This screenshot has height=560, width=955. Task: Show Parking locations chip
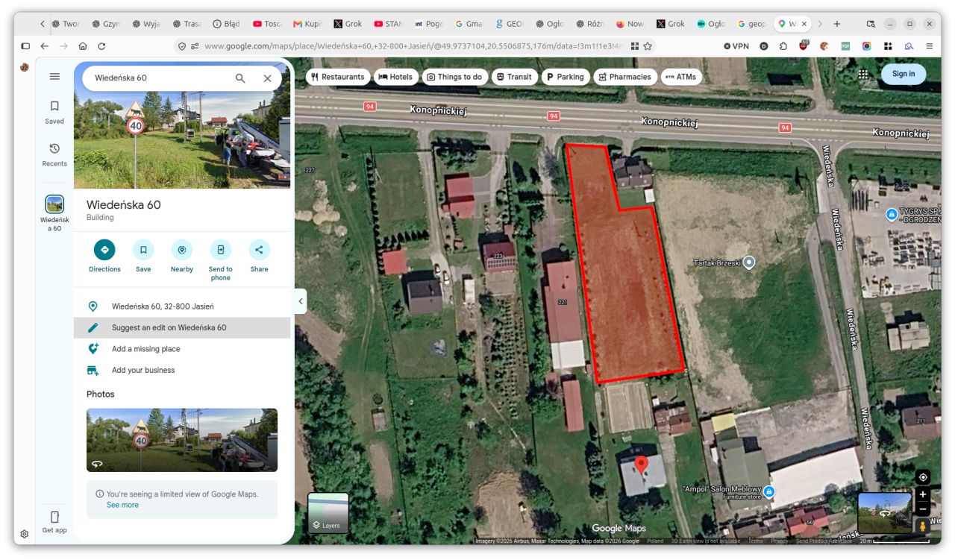click(565, 77)
